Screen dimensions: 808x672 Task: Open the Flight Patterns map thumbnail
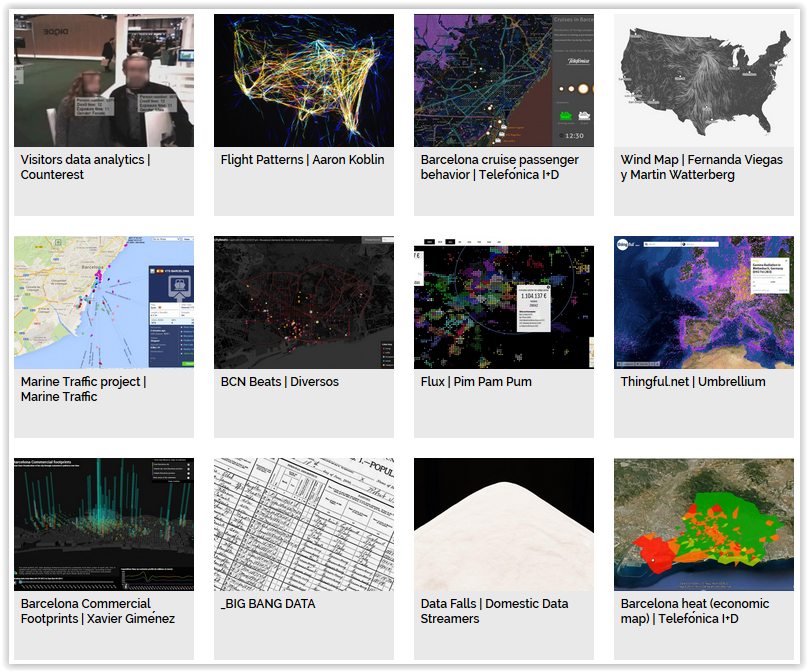(303, 80)
